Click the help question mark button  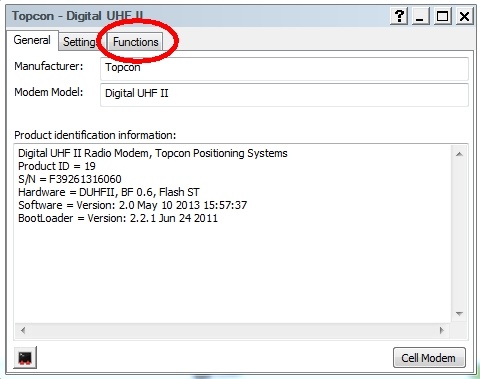click(399, 16)
